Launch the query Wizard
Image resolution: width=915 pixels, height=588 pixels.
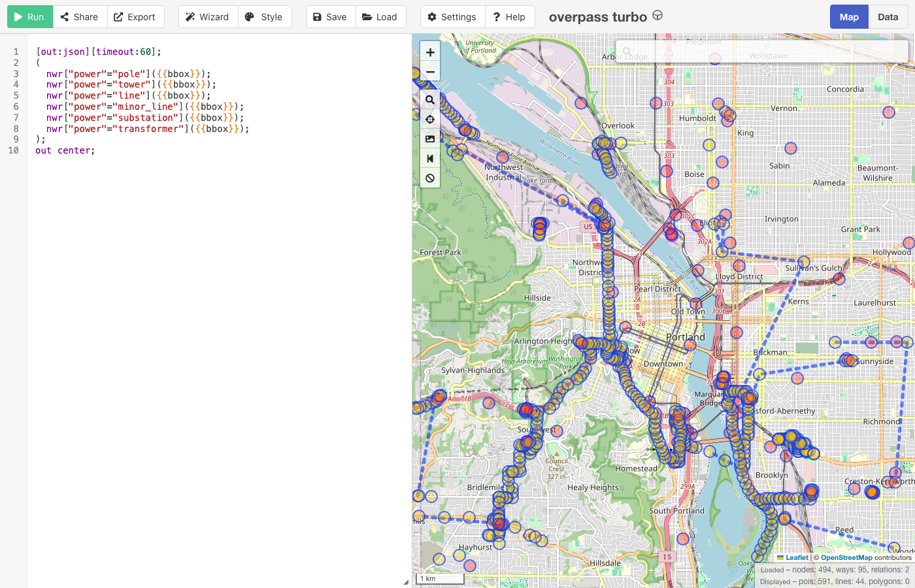click(207, 17)
